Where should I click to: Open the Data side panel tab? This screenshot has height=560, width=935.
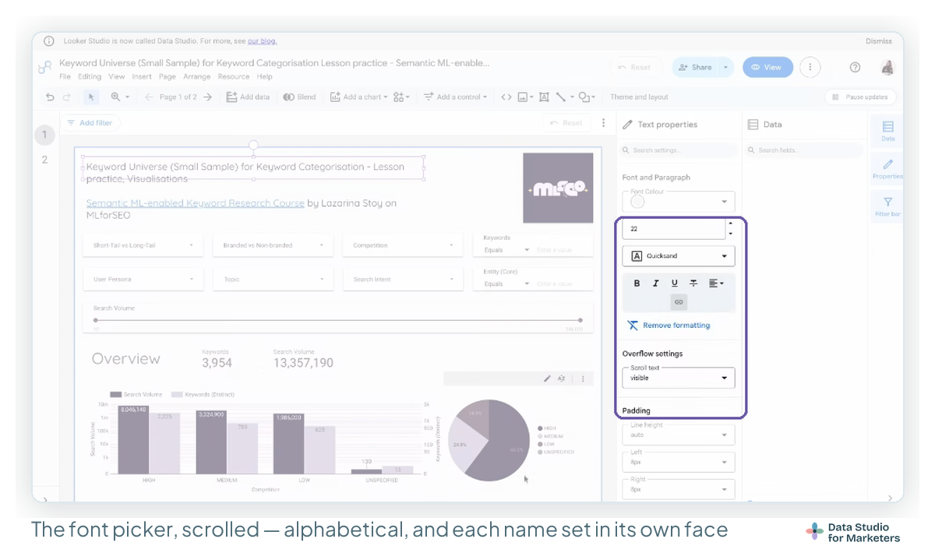click(x=887, y=130)
